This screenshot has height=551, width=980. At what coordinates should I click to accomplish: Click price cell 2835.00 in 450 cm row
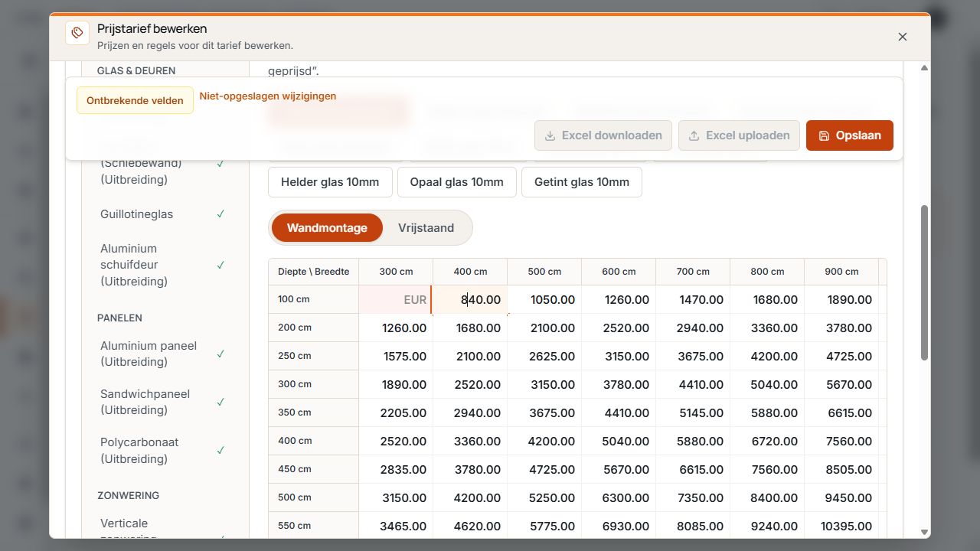pyautogui.click(x=396, y=470)
